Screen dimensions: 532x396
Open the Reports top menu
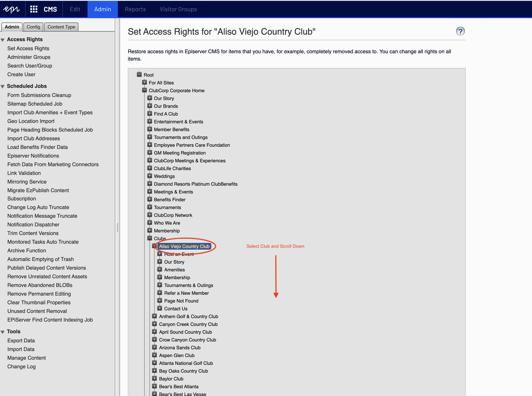pos(135,9)
